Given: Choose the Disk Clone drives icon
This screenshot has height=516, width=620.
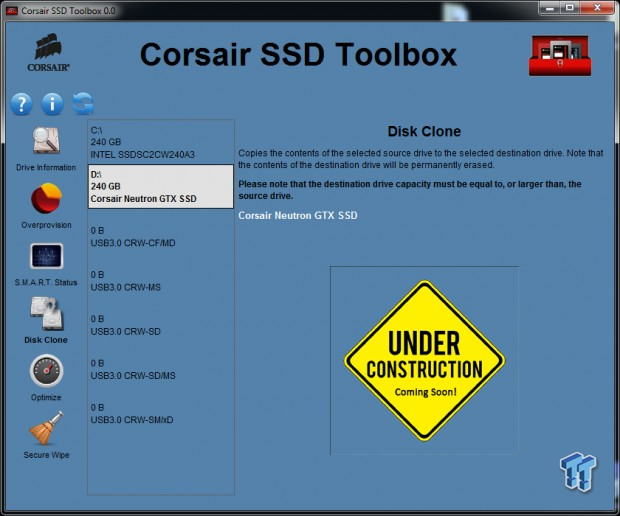Looking at the screenshot, I should [x=47, y=314].
